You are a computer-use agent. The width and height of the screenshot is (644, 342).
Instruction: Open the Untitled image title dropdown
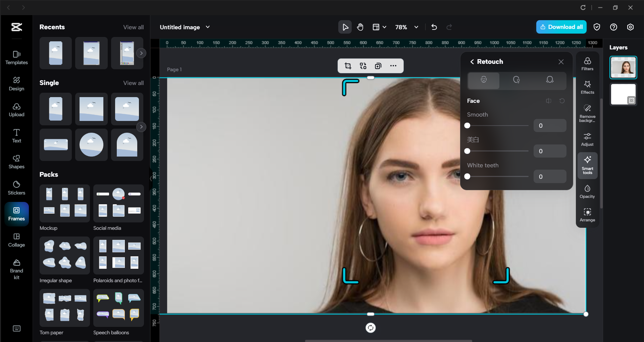tap(208, 27)
